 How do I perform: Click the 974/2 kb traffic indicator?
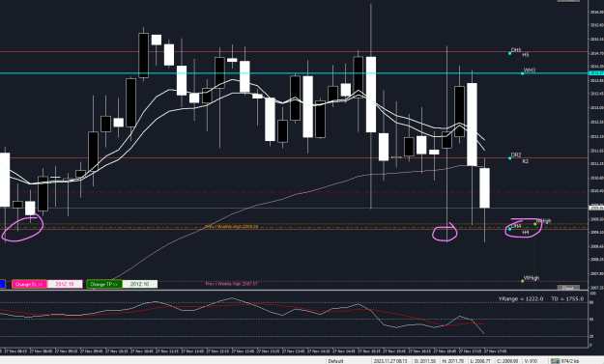point(570,361)
